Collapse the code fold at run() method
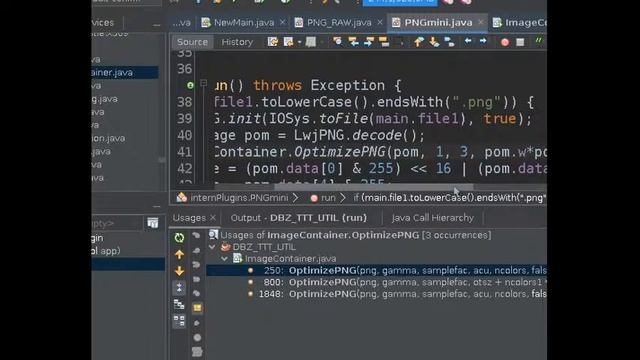The width and height of the screenshot is (640, 360). (x=204, y=84)
